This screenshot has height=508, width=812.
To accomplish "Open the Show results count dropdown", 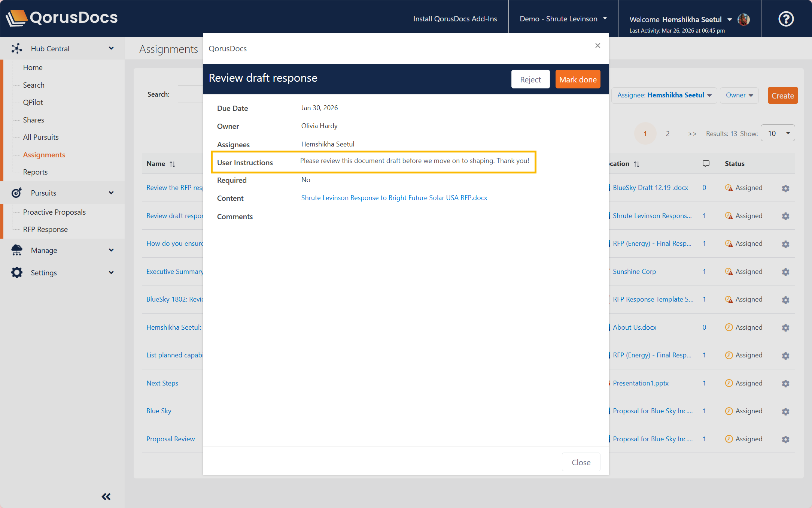I will point(778,133).
